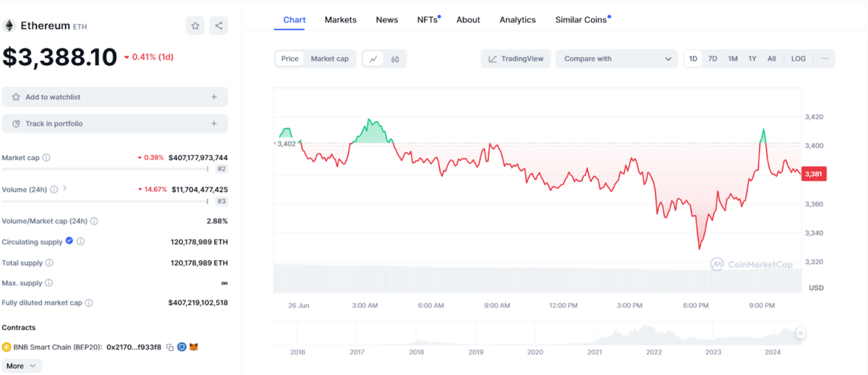868x375 pixels.
Task: Switch to candlestick chart view
Action: (395, 59)
